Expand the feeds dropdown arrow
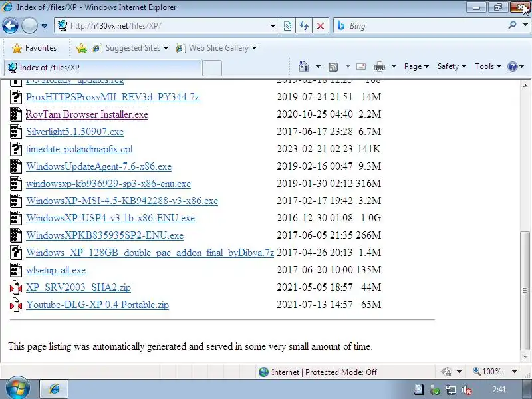This screenshot has width=532, height=399. click(x=348, y=66)
